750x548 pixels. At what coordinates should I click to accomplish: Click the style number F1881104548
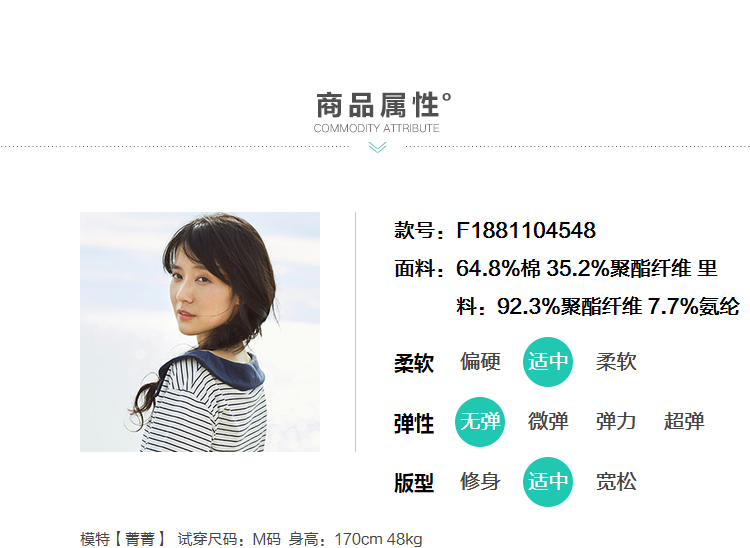526,230
